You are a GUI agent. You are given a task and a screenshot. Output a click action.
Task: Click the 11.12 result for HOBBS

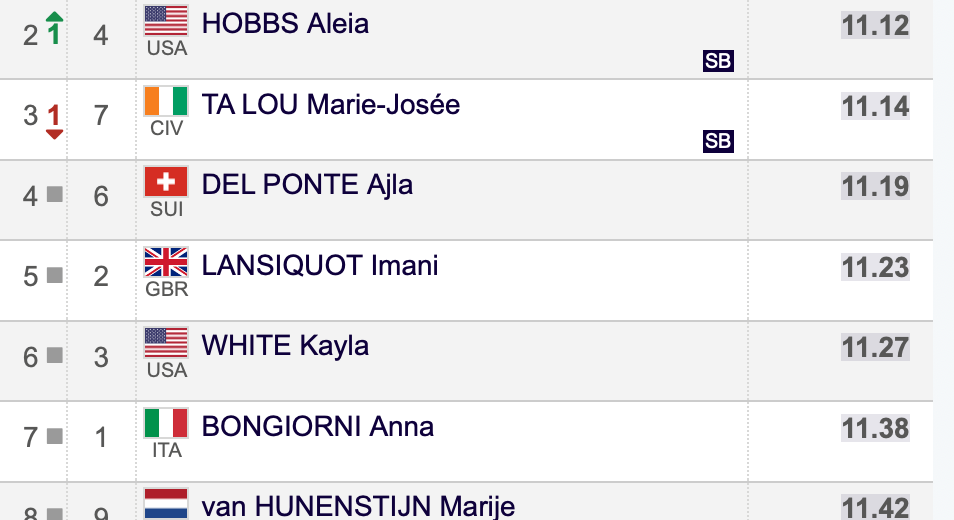click(875, 26)
